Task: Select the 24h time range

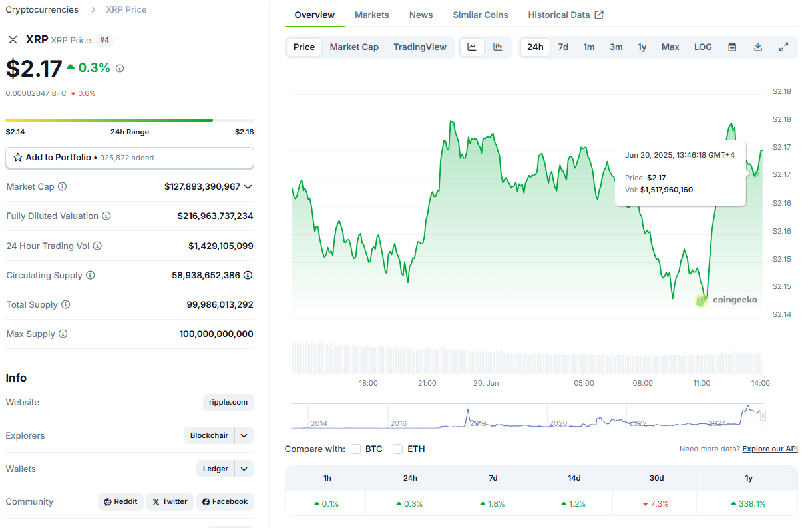Action: 535,47
